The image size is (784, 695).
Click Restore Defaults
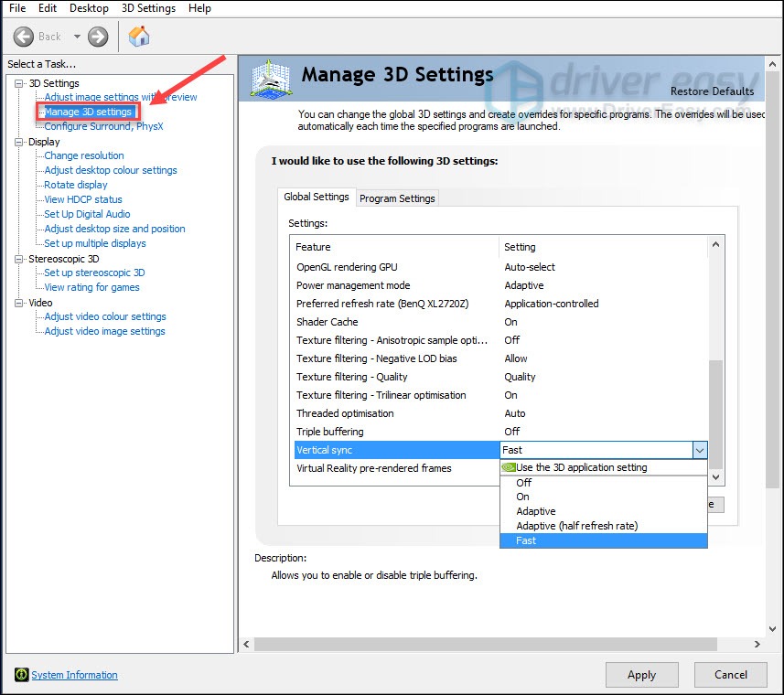[712, 91]
